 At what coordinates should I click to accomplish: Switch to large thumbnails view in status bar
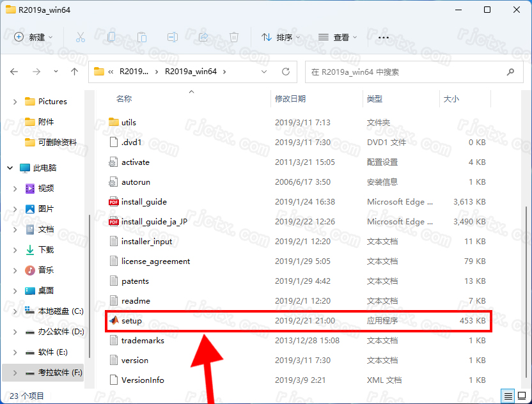521,395
